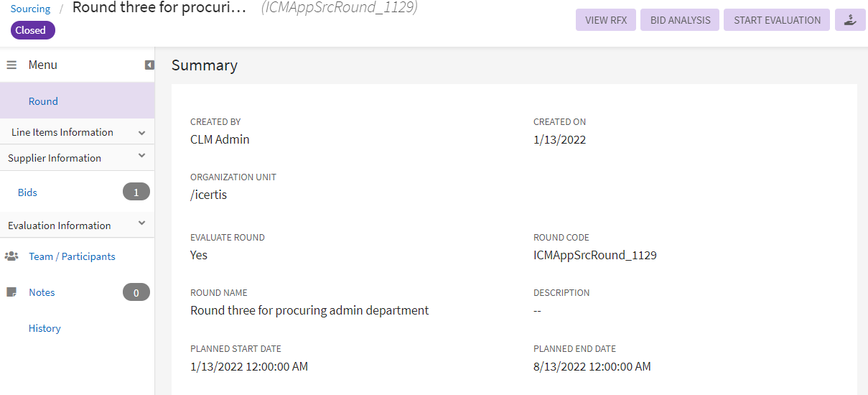Image resolution: width=868 pixels, height=395 pixels.
Task: Click the BID ANALYSIS button
Action: click(680, 20)
